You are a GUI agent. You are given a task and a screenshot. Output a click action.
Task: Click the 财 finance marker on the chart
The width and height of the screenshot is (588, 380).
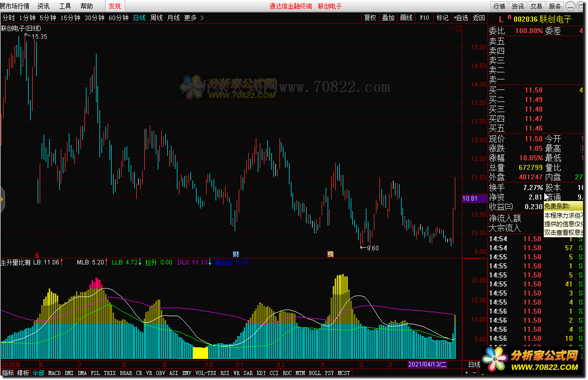pos(236,254)
